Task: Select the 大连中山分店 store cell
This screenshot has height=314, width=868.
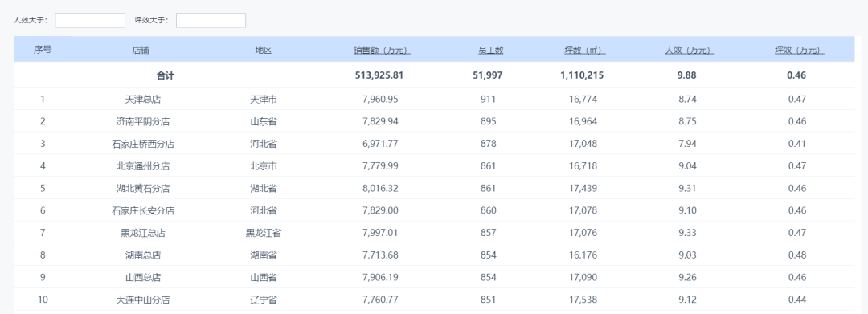Action: tap(143, 300)
